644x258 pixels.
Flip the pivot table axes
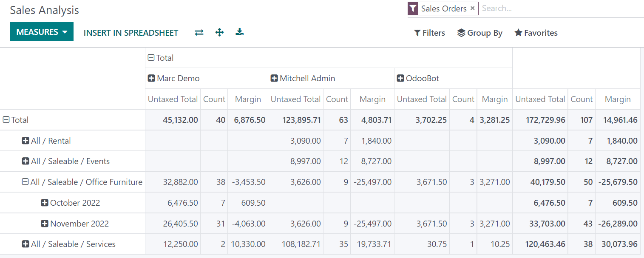point(199,32)
